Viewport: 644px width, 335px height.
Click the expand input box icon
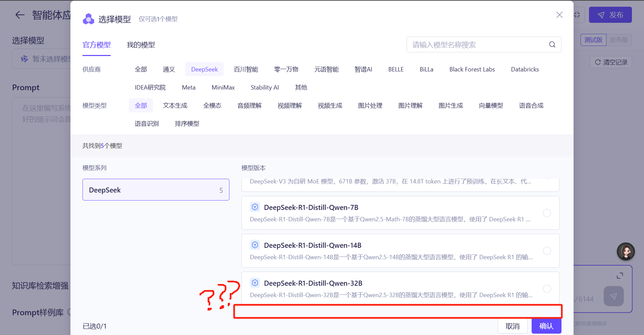(620, 275)
